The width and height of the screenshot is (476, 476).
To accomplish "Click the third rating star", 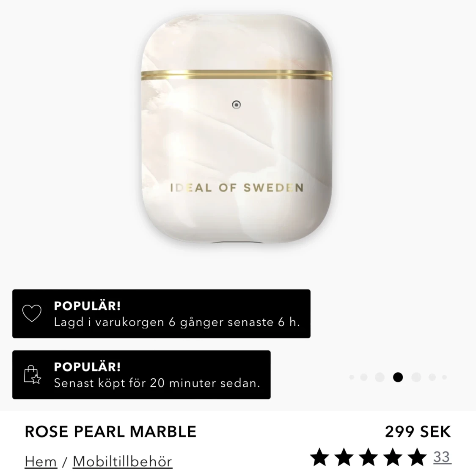I will (x=368, y=457).
